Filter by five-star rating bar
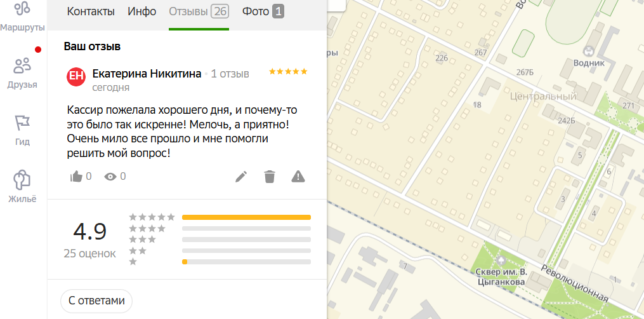This screenshot has width=644, height=319. [246, 217]
